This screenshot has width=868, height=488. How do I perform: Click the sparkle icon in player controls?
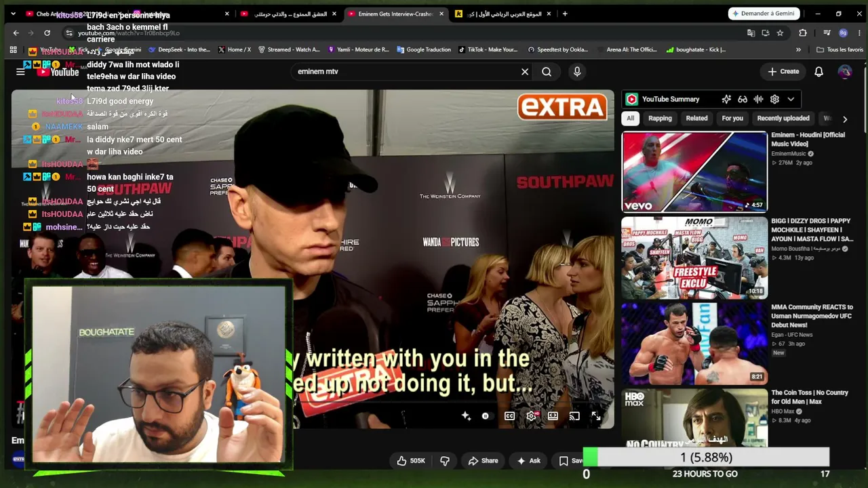point(466,416)
